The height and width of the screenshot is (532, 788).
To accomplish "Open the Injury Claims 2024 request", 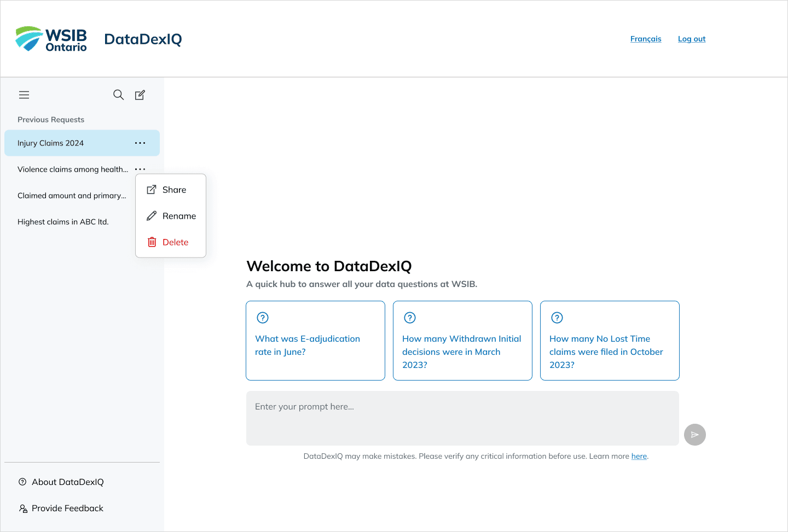I will [x=82, y=143].
